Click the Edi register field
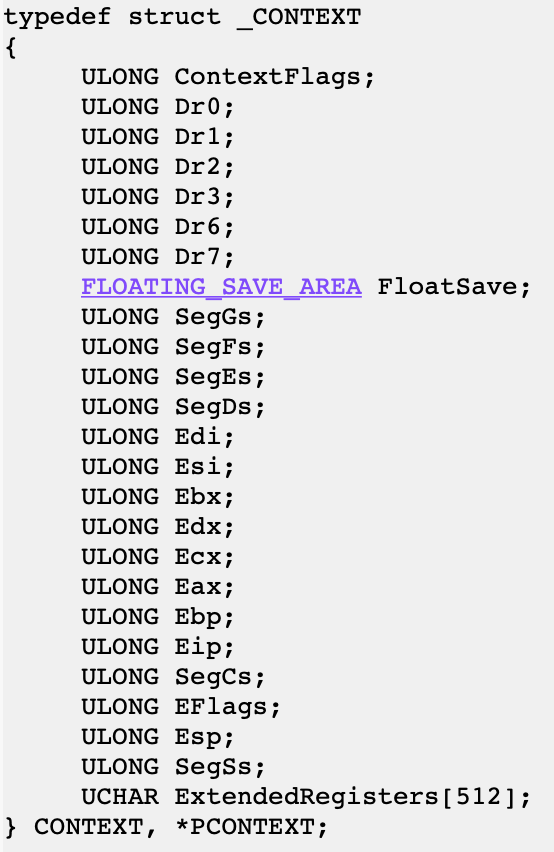The width and height of the screenshot is (554, 852). pos(198,437)
